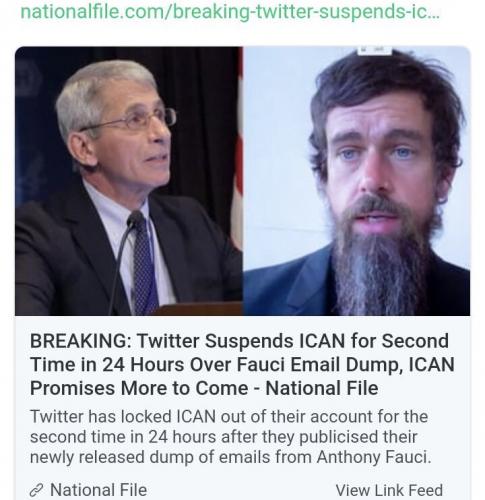This screenshot has height=500, width=485.
Task: Tap the small white tag atop right photo
Action: tap(375, 50)
